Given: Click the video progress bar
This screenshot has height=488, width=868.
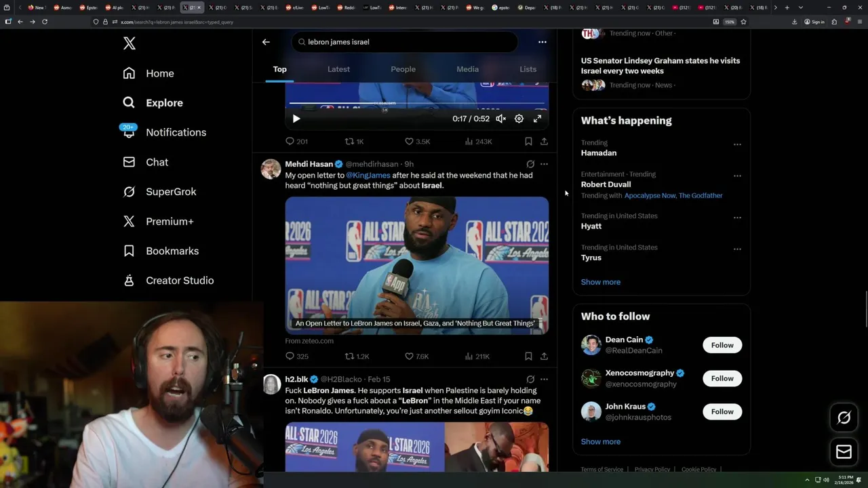Looking at the screenshot, I should tap(416, 103).
